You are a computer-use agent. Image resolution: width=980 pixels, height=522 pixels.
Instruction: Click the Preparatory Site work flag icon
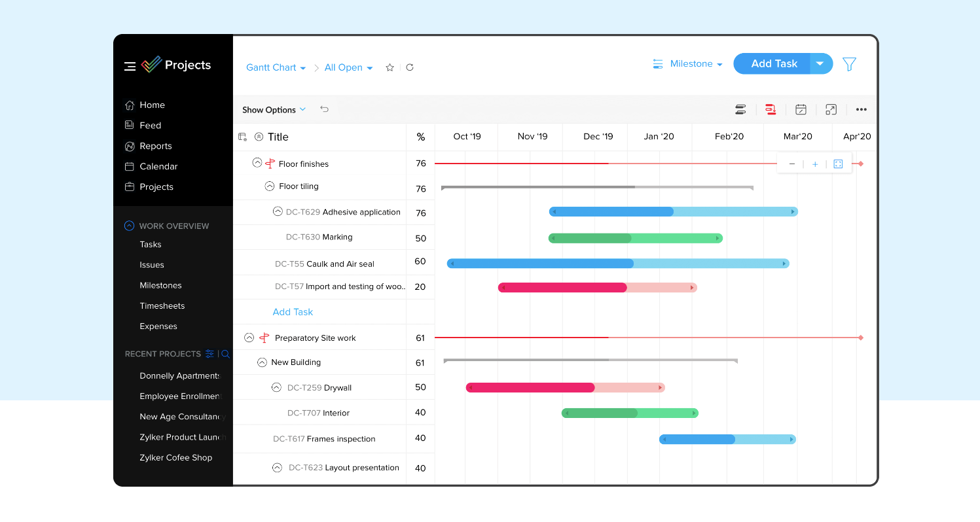(264, 338)
